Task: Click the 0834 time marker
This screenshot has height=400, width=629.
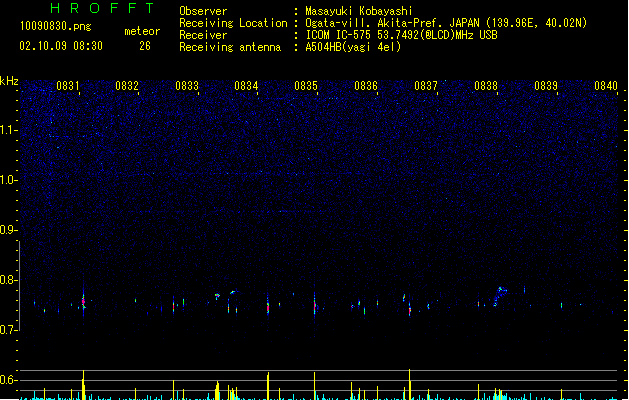Action: point(246,86)
